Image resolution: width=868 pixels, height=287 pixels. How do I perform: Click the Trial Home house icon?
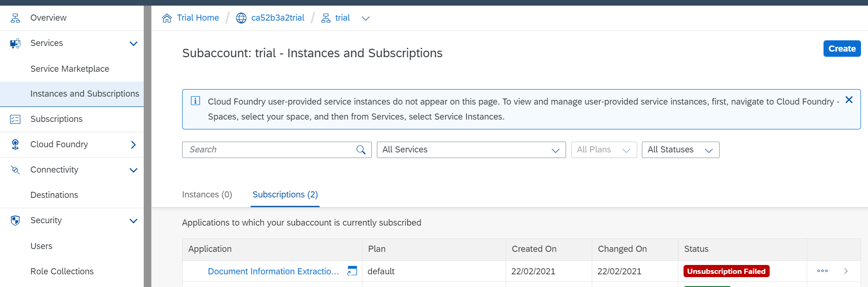167,18
